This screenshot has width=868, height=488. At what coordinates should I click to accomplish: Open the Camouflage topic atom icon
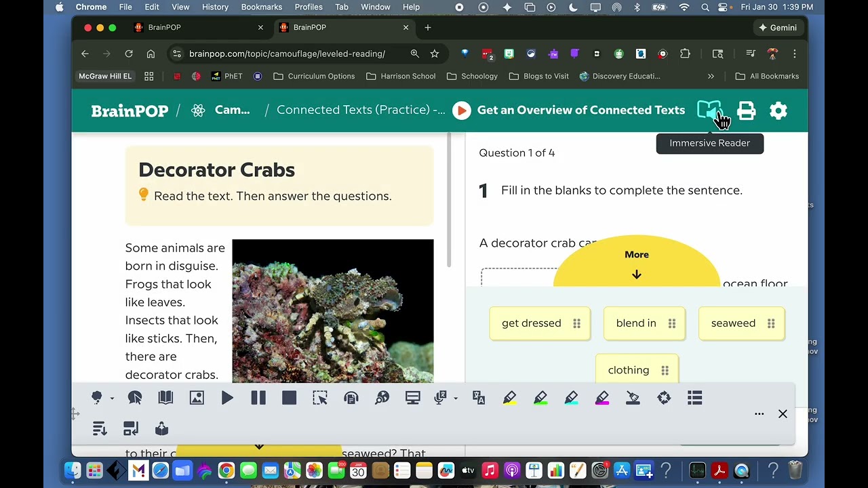(x=198, y=110)
